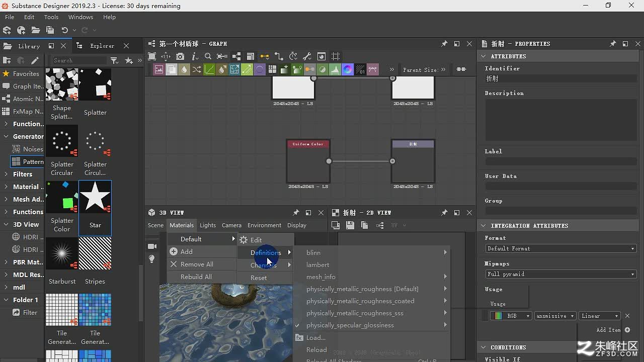Click the Gear Edit entry in material submenu
The image size is (644, 362).
[x=265, y=240]
